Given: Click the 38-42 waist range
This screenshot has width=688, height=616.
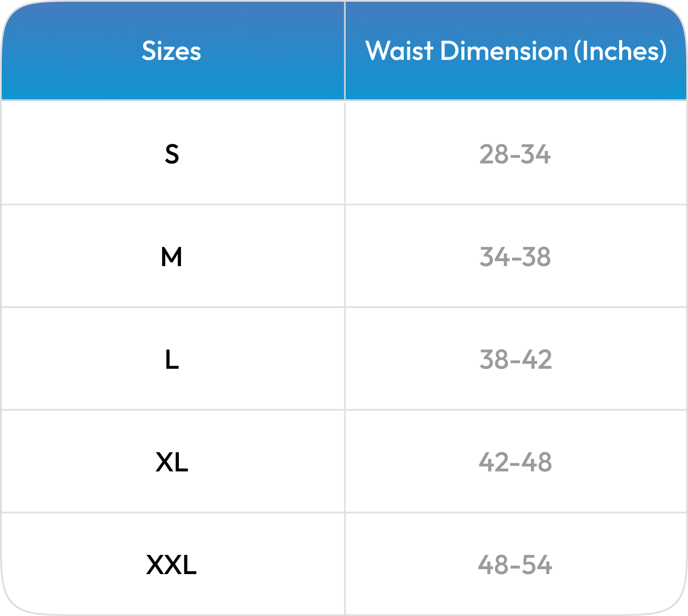Looking at the screenshot, I should pos(515,360).
